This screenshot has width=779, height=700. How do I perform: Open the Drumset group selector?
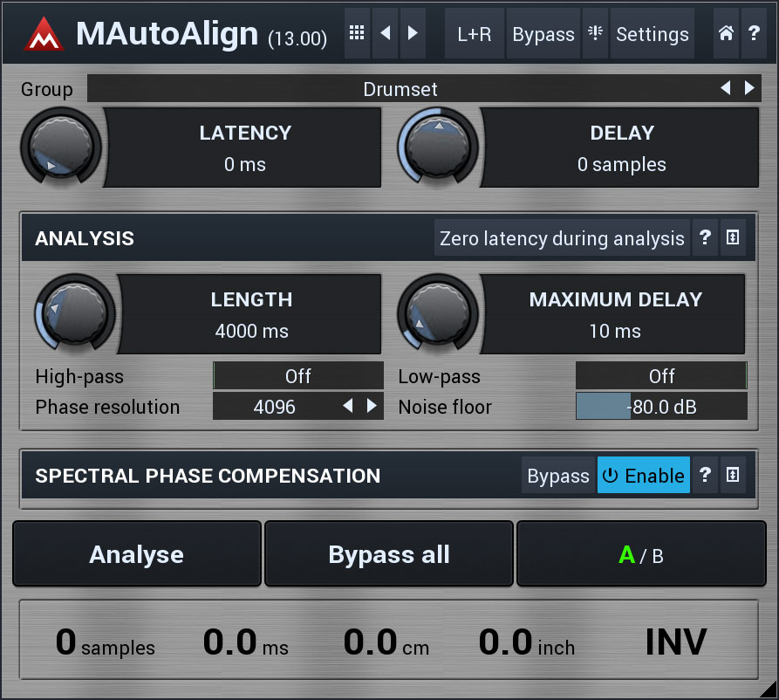pos(400,89)
